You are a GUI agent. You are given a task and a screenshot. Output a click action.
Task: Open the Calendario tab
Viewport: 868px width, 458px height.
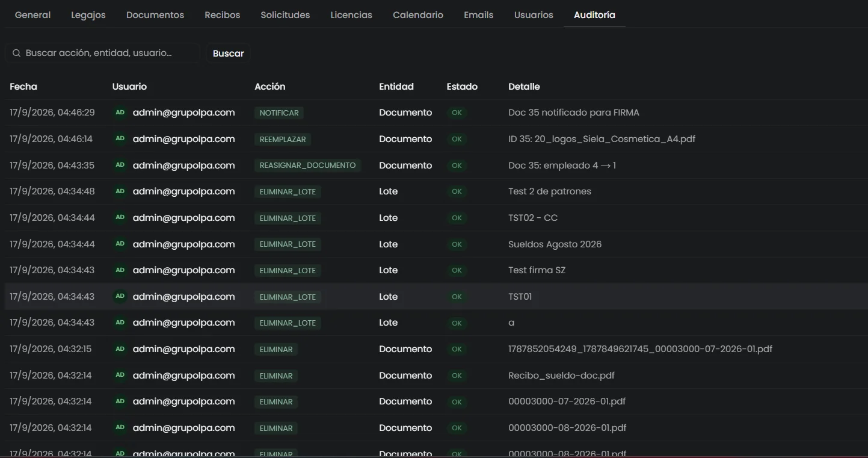point(418,15)
